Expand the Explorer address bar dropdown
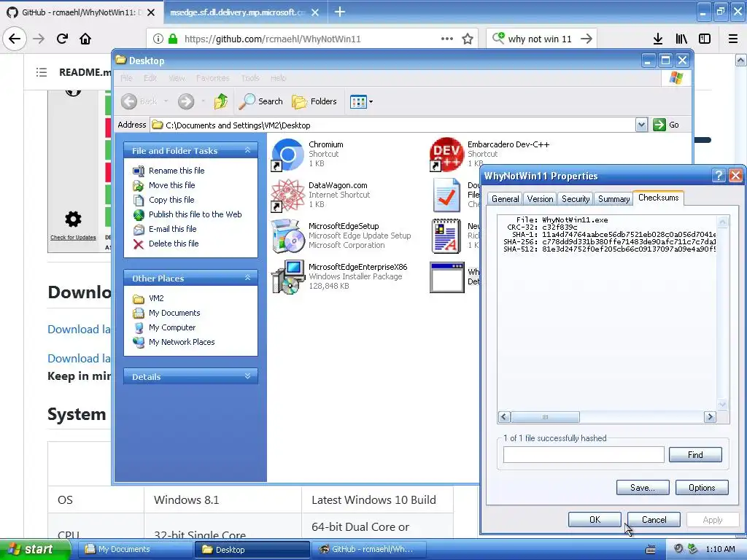This screenshot has height=560, width=747. pos(641,125)
